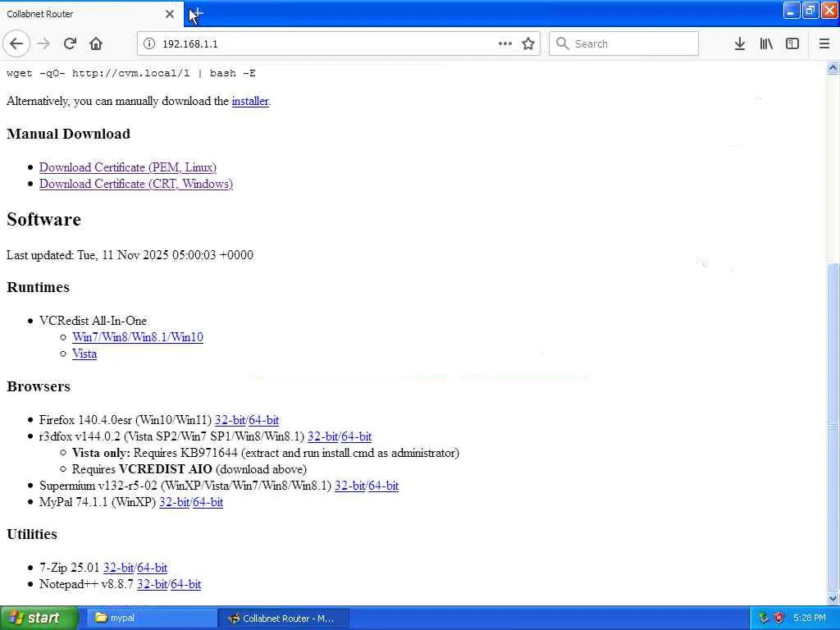Image resolution: width=840 pixels, height=630 pixels.
Task: Switch to mypal folder taskbar item
Action: [x=150, y=619]
